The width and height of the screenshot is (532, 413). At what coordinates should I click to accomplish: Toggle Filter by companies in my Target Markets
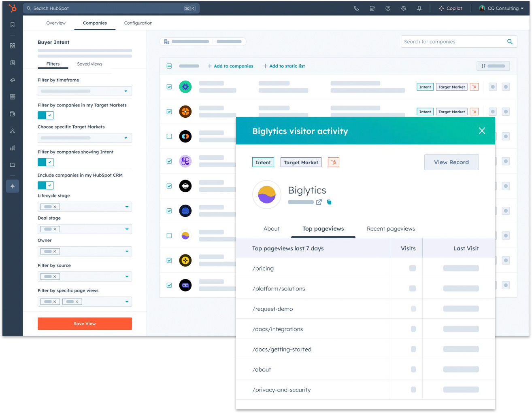(x=46, y=115)
